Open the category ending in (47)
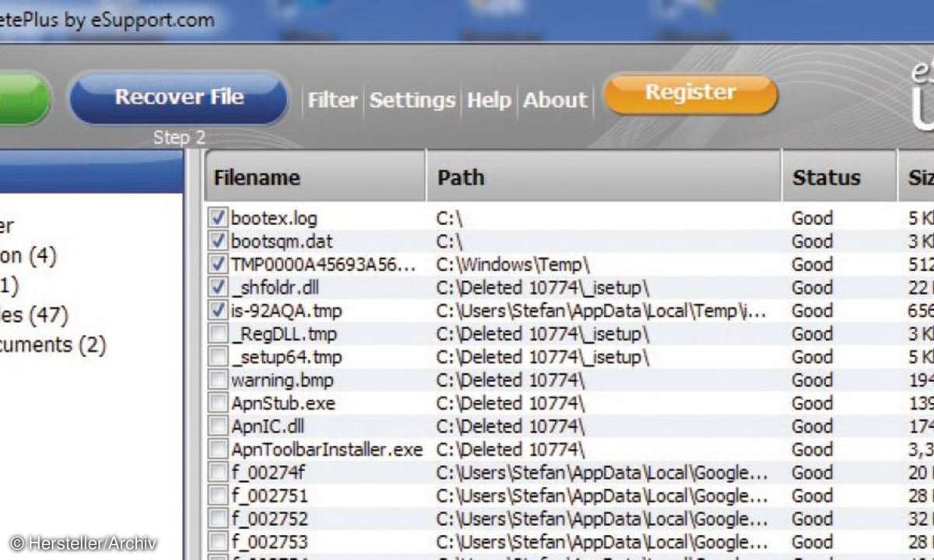The width and height of the screenshot is (934, 560). tap(34, 315)
